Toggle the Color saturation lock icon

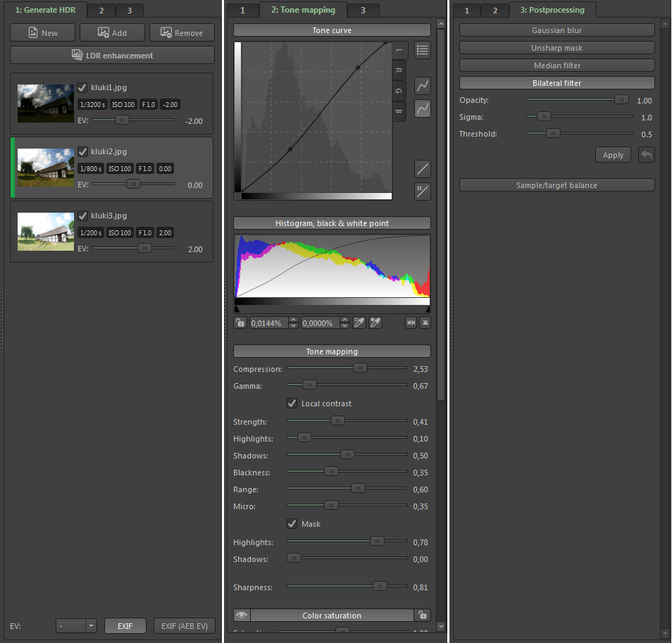pos(423,615)
